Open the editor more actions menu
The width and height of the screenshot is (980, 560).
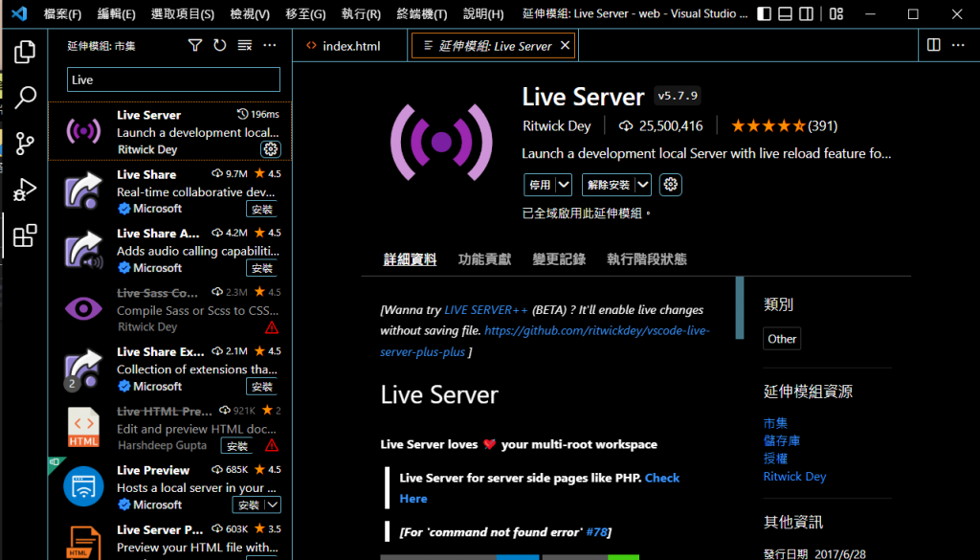[x=958, y=45]
